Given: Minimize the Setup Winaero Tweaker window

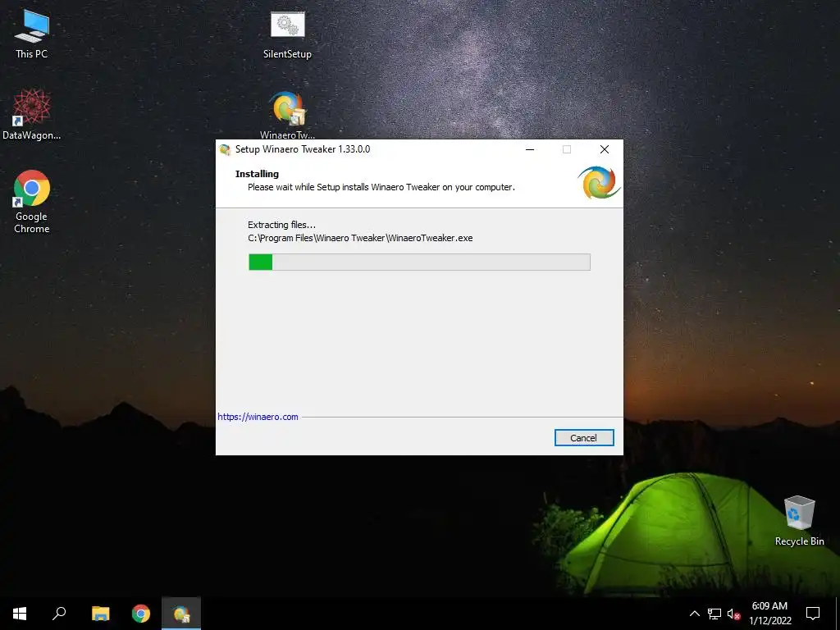Looking at the screenshot, I should (x=530, y=149).
